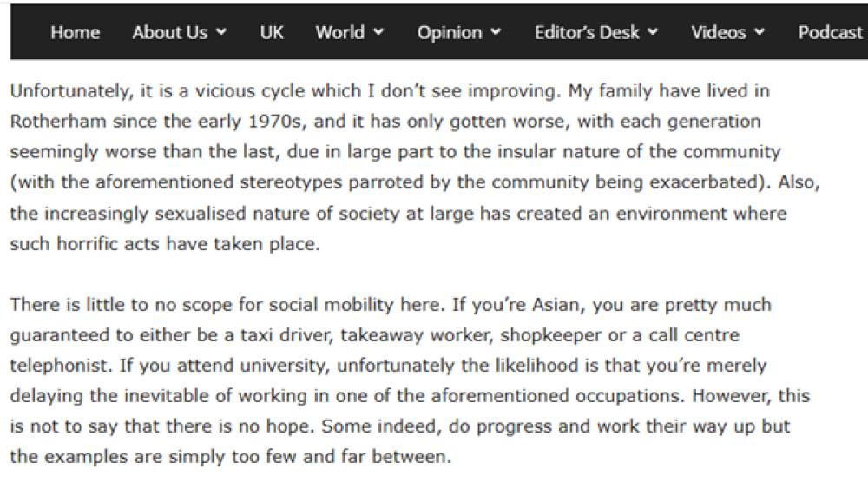Open the Podcast section

830,33
